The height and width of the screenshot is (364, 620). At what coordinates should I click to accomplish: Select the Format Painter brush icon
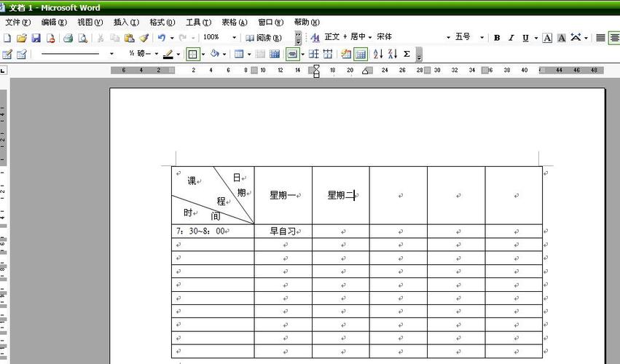click(x=144, y=38)
